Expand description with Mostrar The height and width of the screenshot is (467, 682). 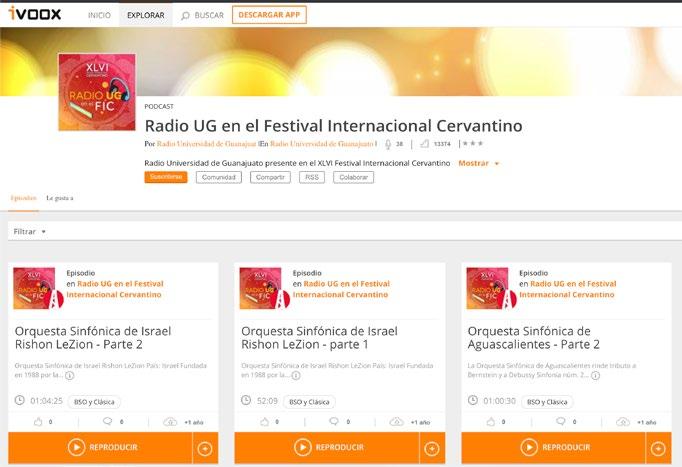pos(478,163)
